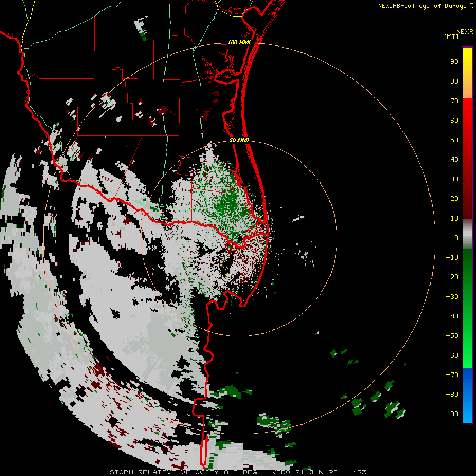Click the 30 value on velocity scale
476x476 pixels.
454,179
